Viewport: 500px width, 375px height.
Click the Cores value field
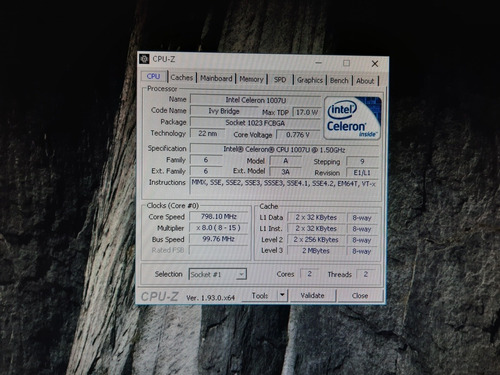309,274
